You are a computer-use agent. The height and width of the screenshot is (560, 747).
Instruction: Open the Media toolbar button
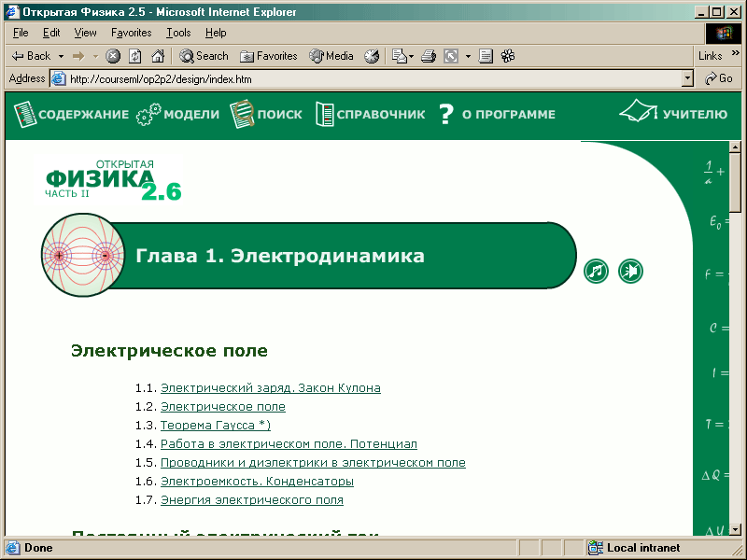tap(331, 56)
